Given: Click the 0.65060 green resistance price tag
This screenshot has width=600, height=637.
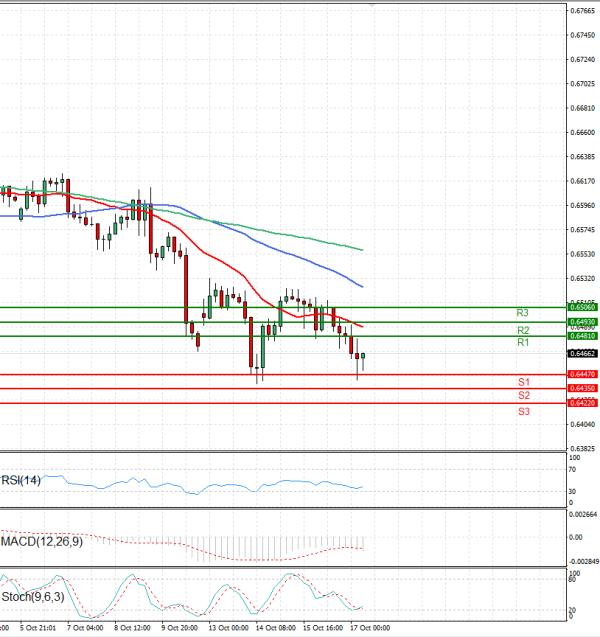Looking at the screenshot, I should (582, 308).
